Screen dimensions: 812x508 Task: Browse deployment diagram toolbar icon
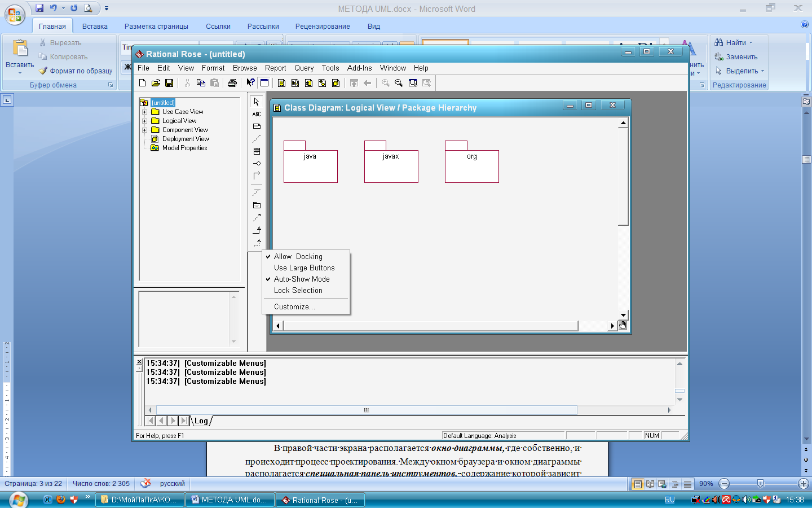[336, 83]
